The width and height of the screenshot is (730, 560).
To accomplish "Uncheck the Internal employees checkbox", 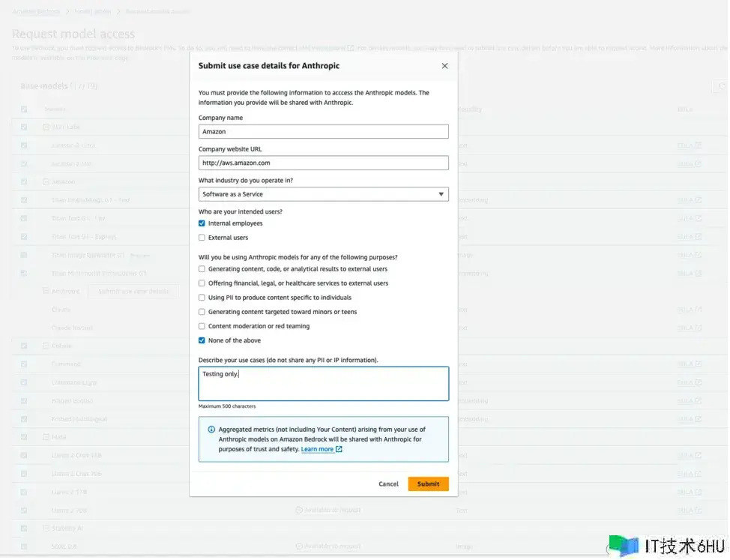I will point(202,223).
